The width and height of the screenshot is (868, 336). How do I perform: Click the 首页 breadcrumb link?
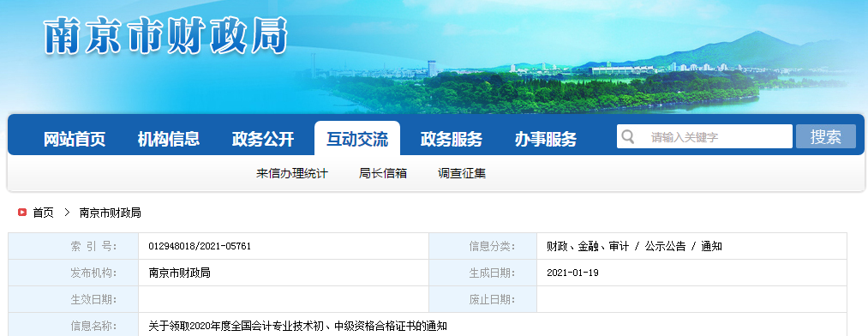(43, 213)
